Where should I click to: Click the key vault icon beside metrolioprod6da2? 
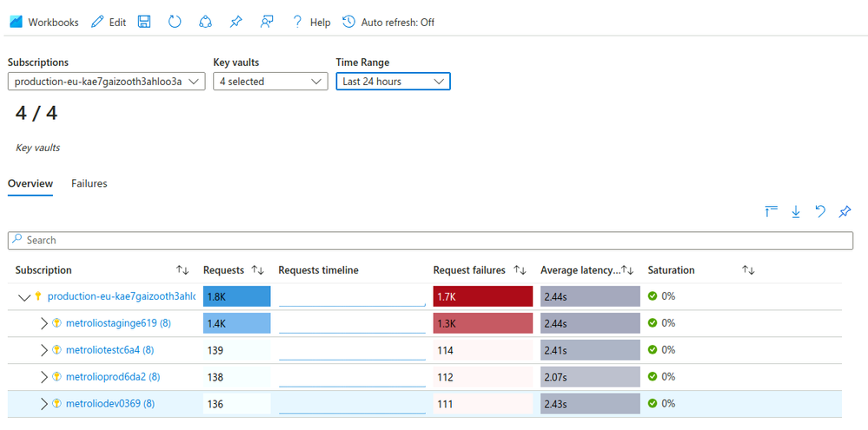pyautogui.click(x=56, y=377)
